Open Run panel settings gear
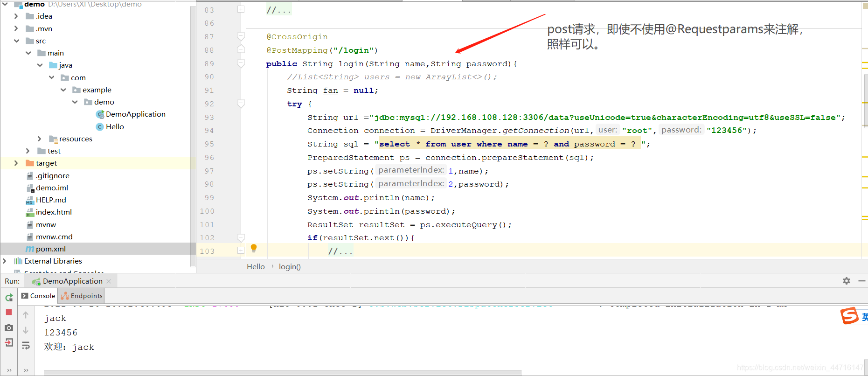Viewport: 868px width, 376px height. 847,281
